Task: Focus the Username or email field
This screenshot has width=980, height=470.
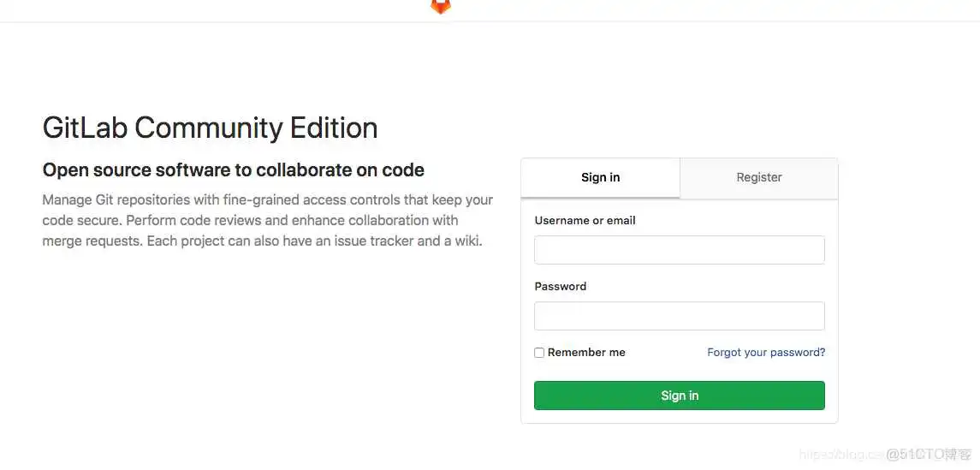Action: (679, 250)
